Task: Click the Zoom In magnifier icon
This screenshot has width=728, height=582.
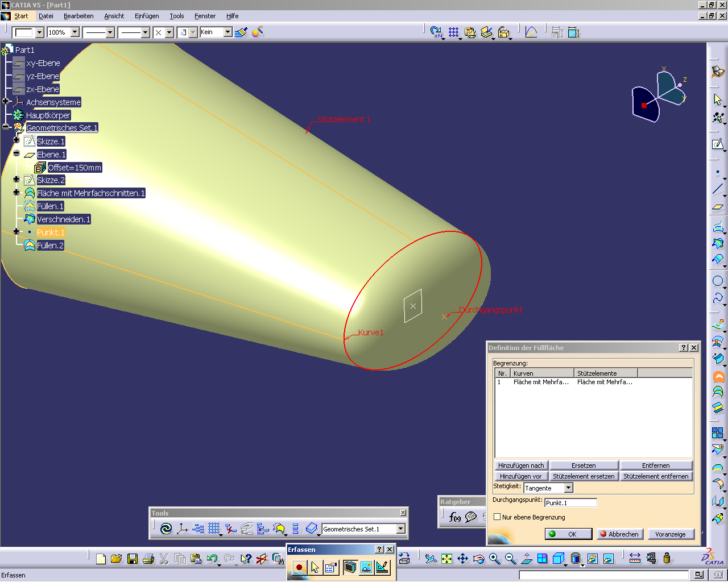Action: (495, 559)
